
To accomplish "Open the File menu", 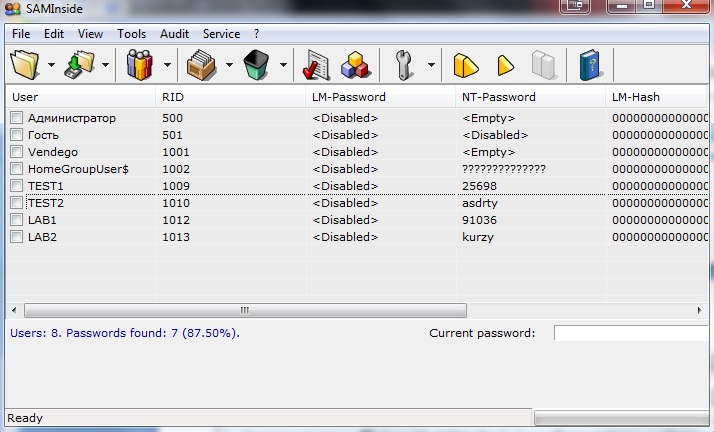I will pyautogui.click(x=21, y=34).
